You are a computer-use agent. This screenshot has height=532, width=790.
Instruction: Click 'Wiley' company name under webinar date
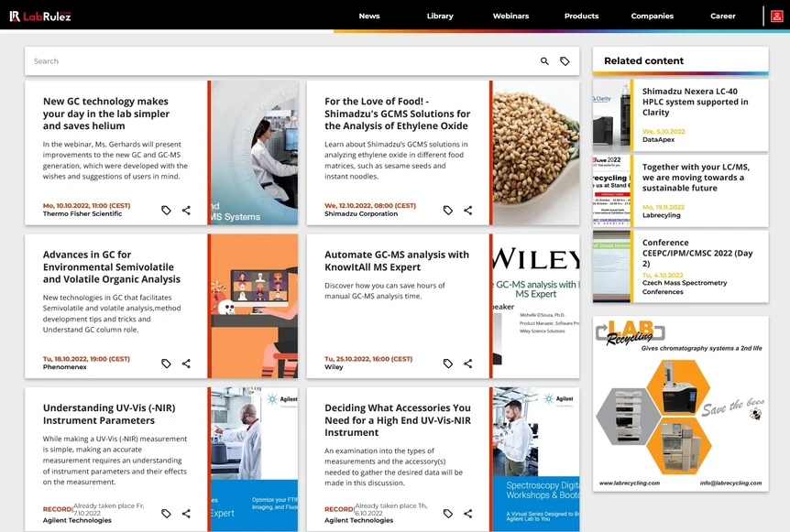pos(334,367)
